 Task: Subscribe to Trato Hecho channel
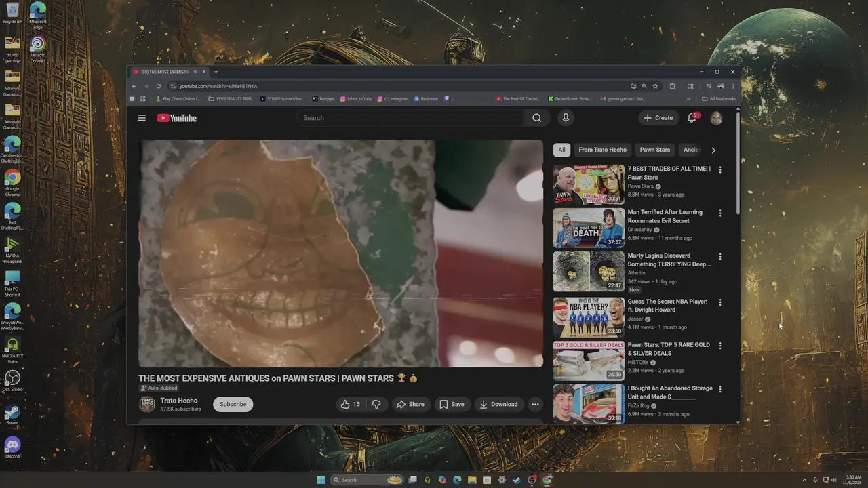tap(233, 404)
